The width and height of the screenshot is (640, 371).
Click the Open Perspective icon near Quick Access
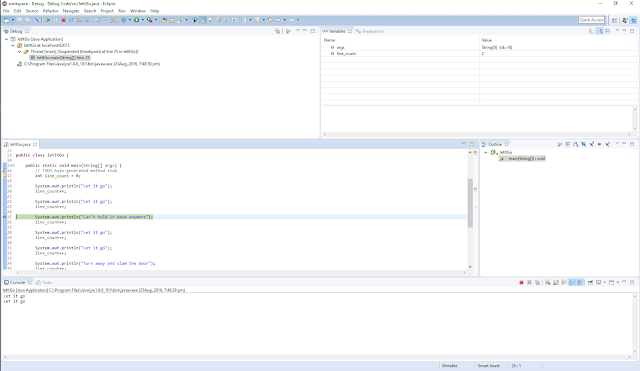click(x=615, y=20)
